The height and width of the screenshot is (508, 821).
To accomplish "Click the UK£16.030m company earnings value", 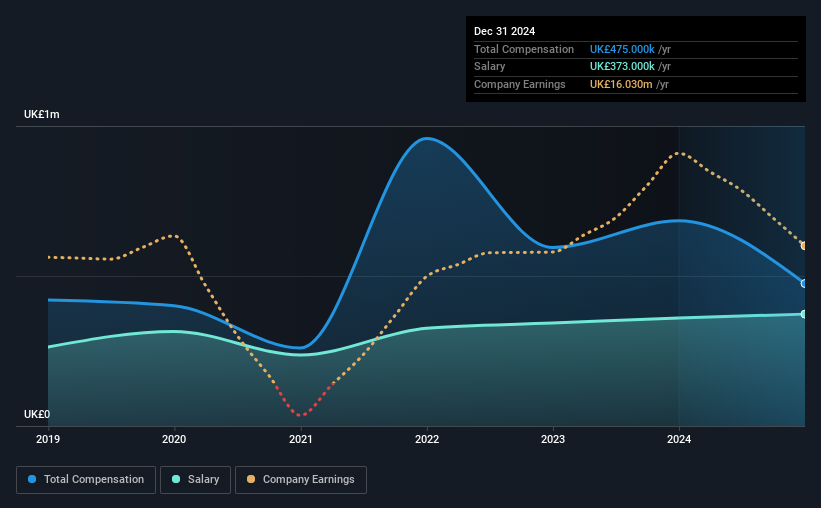I will (x=621, y=84).
